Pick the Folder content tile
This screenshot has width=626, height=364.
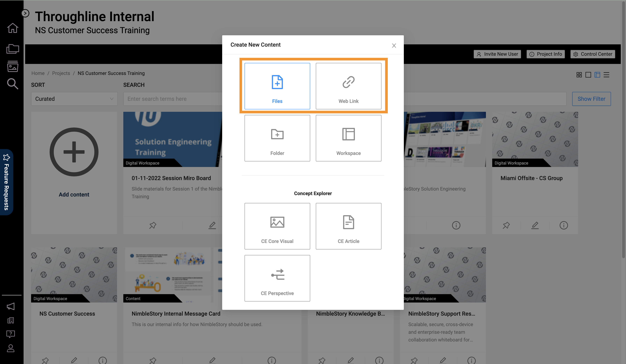point(277,138)
